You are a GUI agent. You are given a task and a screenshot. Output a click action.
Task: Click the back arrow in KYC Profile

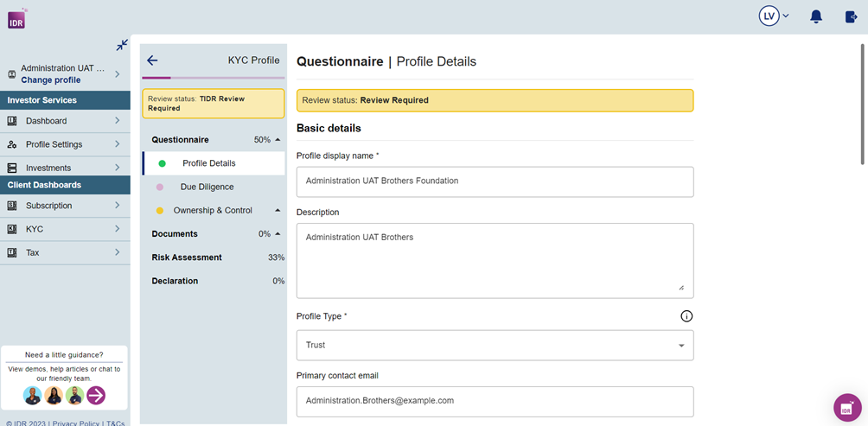[x=153, y=60]
